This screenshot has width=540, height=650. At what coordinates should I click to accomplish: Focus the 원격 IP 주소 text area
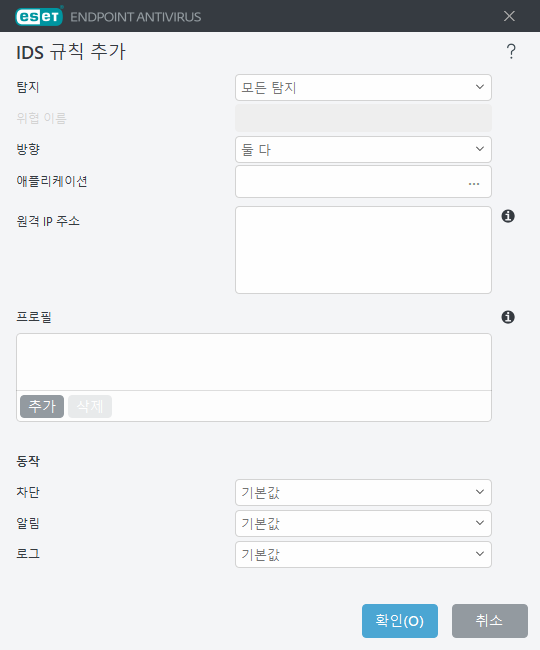tap(363, 250)
